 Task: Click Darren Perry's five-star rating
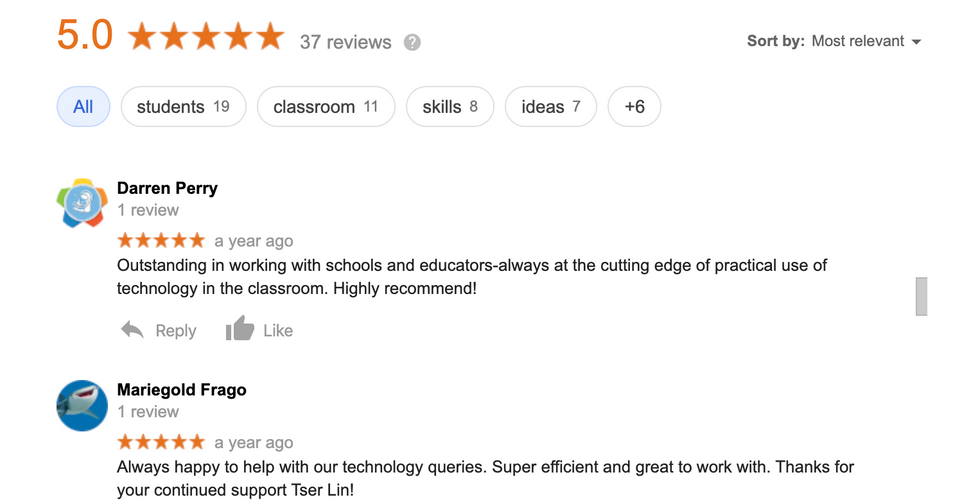point(161,241)
